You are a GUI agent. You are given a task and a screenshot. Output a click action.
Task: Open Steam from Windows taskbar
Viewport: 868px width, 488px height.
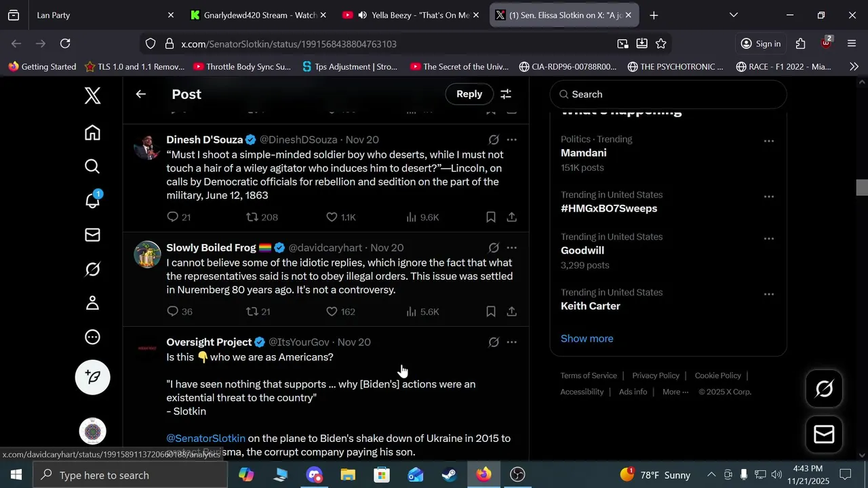[449, 474]
